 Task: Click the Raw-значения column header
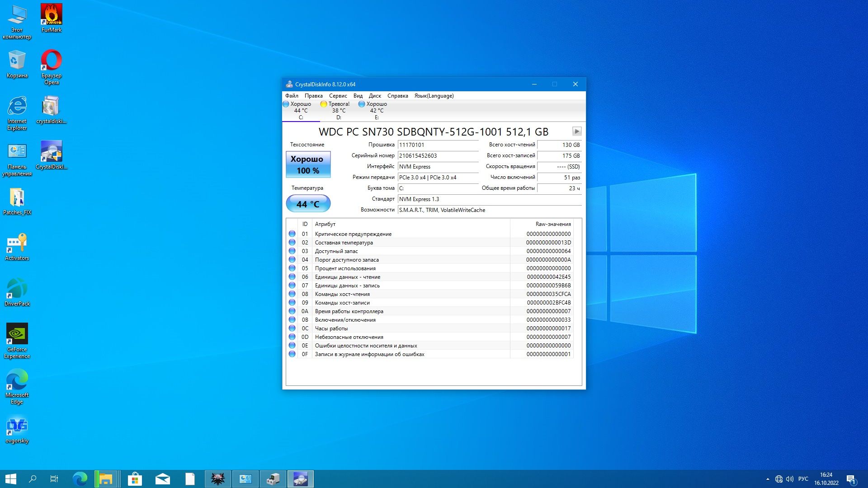click(x=542, y=224)
